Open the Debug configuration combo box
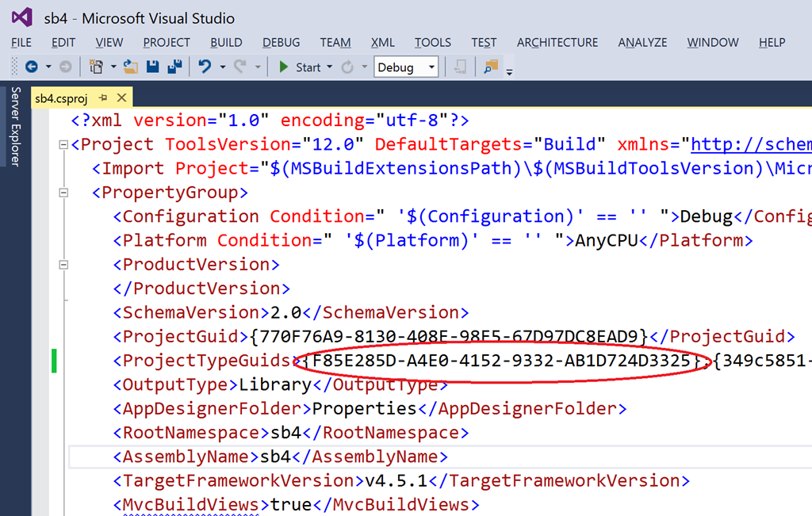The height and width of the screenshot is (516, 812). point(406,67)
